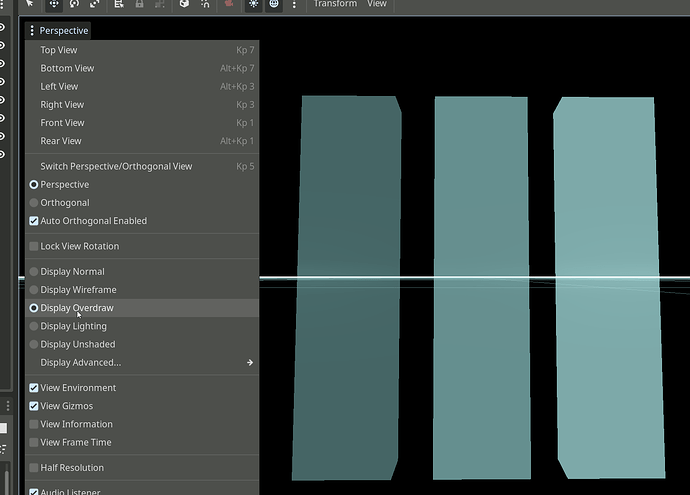Screen dimensions: 690x495
Task: Select Left View menu entry
Action: pos(142,86)
